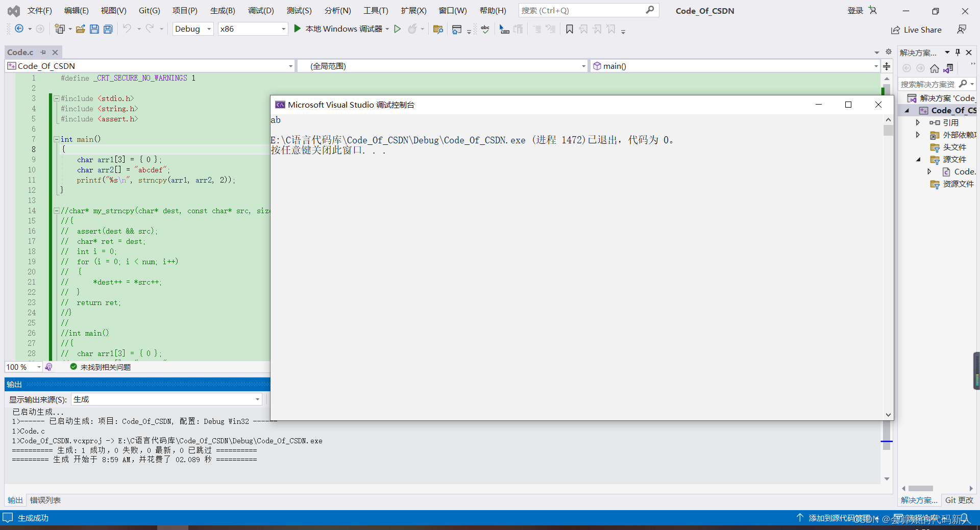This screenshot has width=980, height=530.
Task: Toggle pin on Code.c tab
Action: pos(43,52)
